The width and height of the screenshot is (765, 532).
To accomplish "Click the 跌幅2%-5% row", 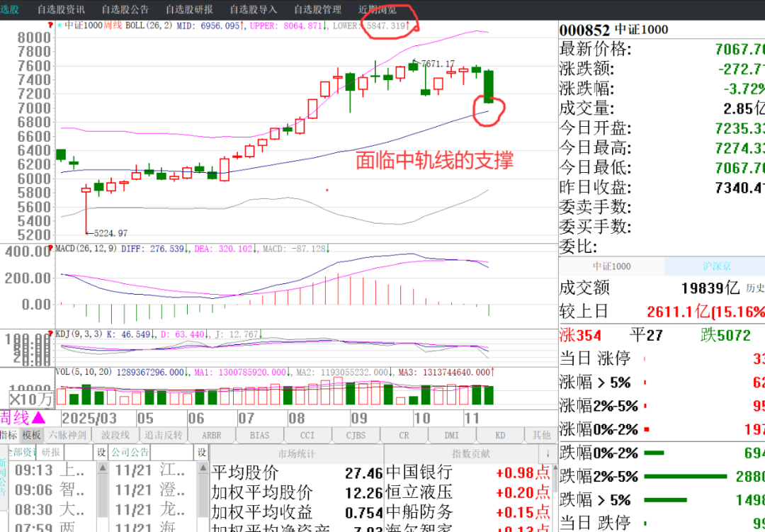I will (662, 476).
